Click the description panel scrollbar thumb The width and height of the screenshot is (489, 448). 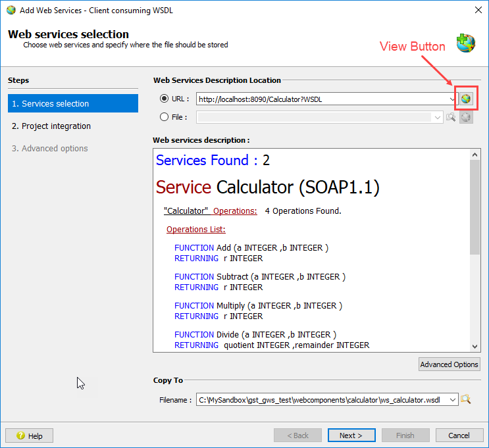click(475, 207)
